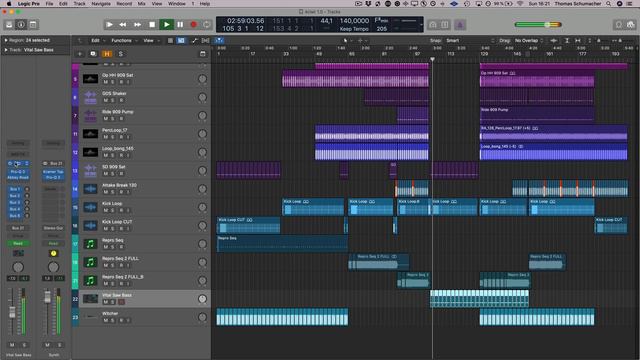Viewport: 640px width, 360px height.
Task: Open the Mix menu
Action: (x=142, y=4)
